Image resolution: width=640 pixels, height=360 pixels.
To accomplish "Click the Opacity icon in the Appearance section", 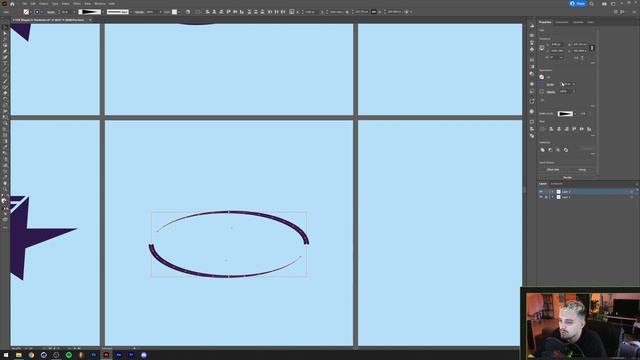I will click(x=542, y=92).
